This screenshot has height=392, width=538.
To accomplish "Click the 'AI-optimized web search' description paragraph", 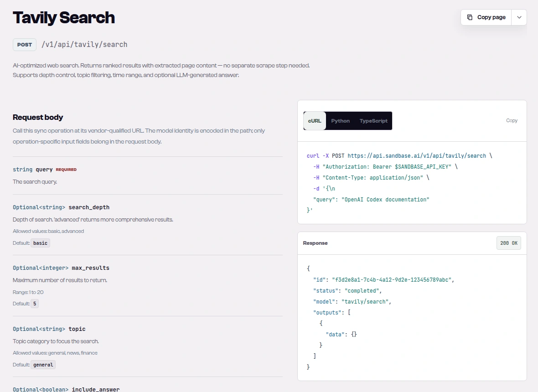I will point(161,70).
